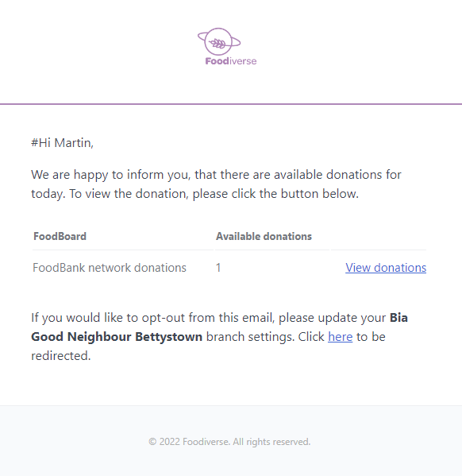Click the Available donations column header
The width and height of the screenshot is (462, 476).
[x=264, y=236]
